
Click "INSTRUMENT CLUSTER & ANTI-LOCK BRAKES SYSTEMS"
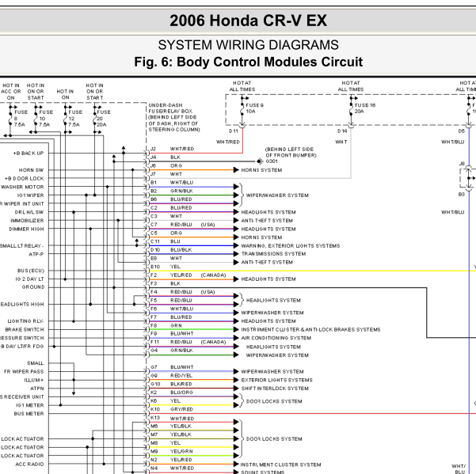click(x=310, y=329)
